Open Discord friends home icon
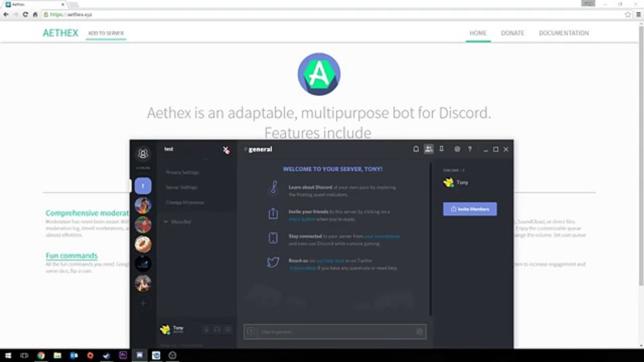 pos(143,154)
